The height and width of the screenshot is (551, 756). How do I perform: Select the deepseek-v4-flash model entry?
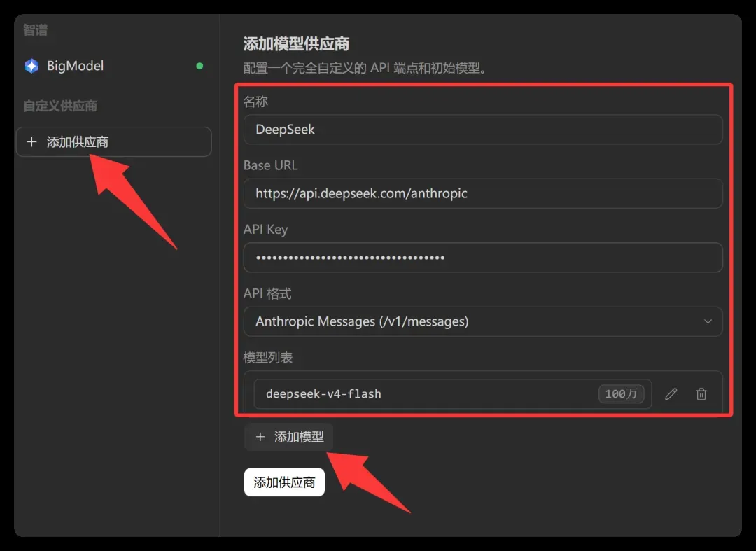[452, 394]
